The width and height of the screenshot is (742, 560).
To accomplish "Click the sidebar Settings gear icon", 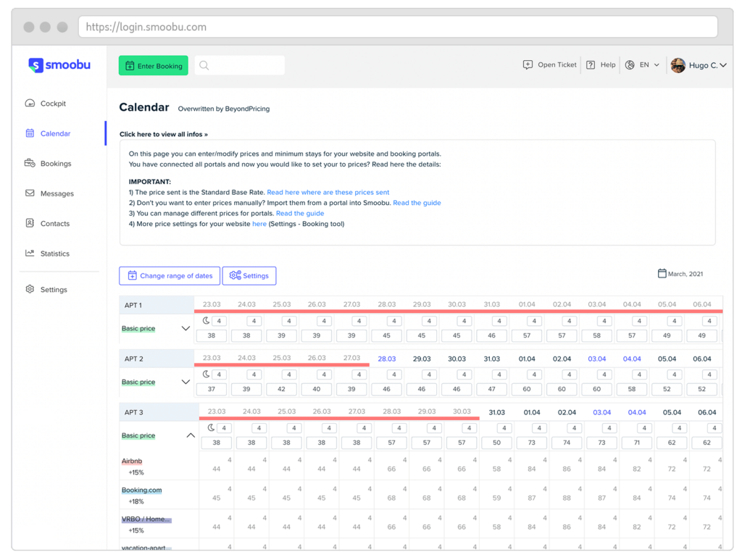I will [x=30, y=289].
